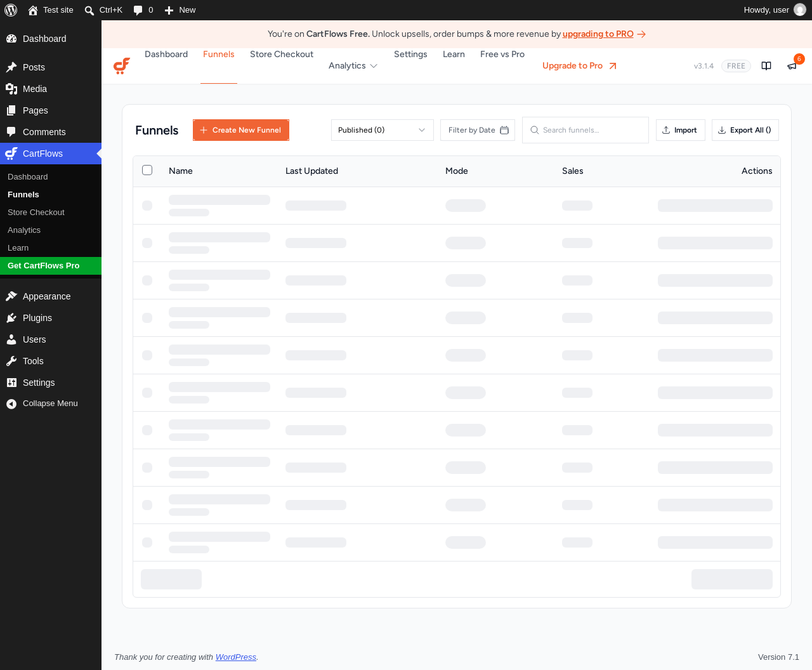Switch to the Settings tab in the CartFlows header

tap(410, 55)
